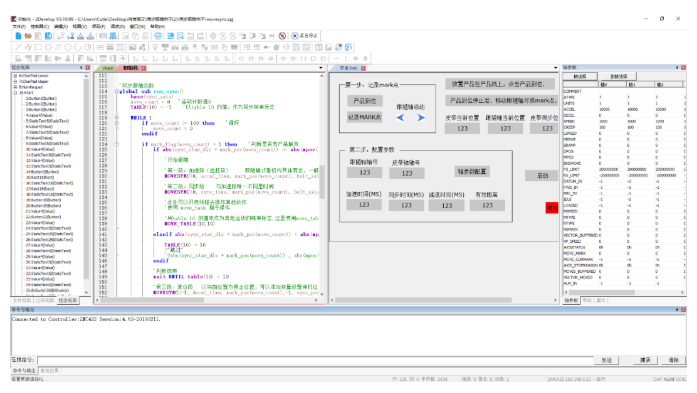Screen dimensions: 697x393
Task: Switch to the 查找结果 output tab
Action: click(49, 370)
